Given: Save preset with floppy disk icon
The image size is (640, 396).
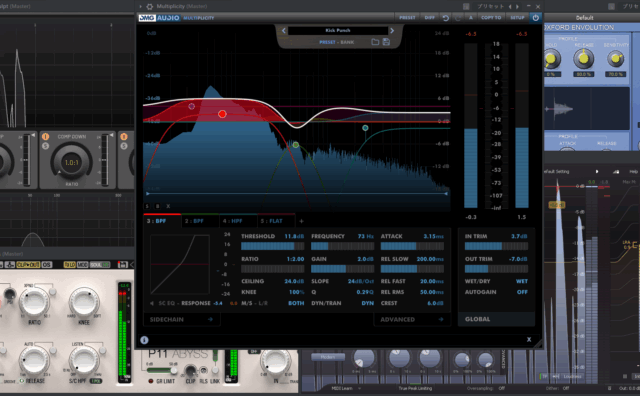Looking at the screenshot, I should (x=386, y=42).
